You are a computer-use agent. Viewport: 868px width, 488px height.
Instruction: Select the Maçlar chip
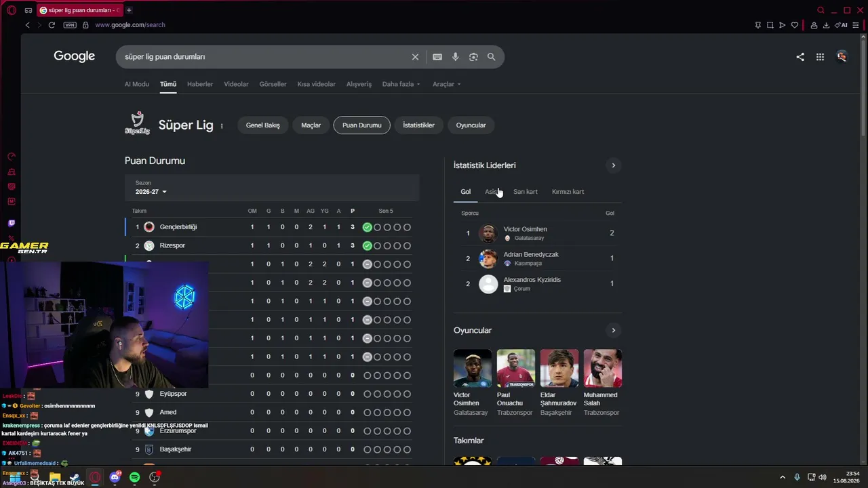(311, 125)
